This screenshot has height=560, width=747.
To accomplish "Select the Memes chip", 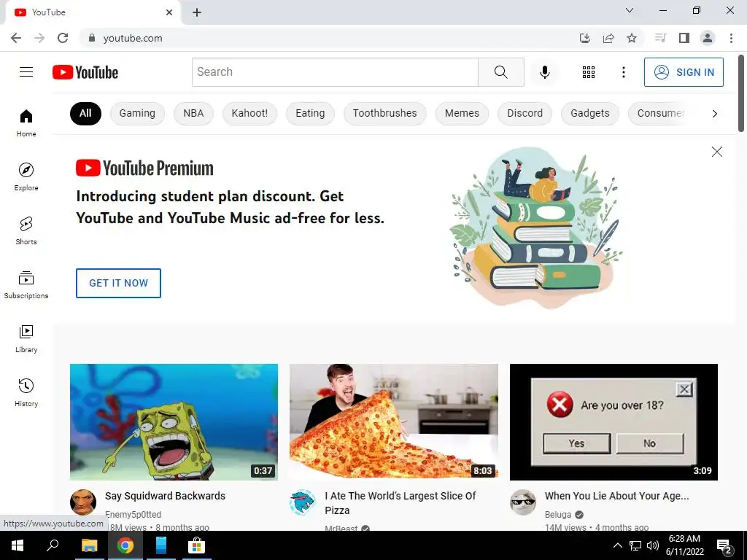I will 462,113.
